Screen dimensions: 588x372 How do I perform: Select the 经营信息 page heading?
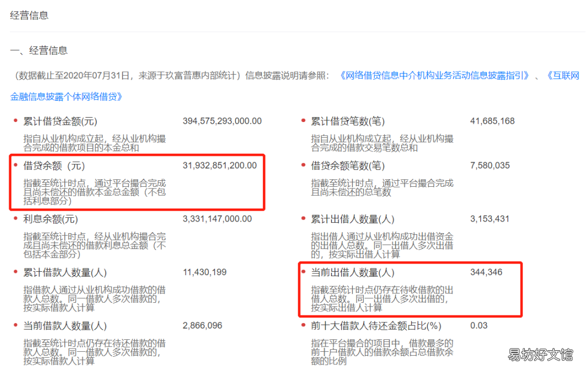pos(29,15)
